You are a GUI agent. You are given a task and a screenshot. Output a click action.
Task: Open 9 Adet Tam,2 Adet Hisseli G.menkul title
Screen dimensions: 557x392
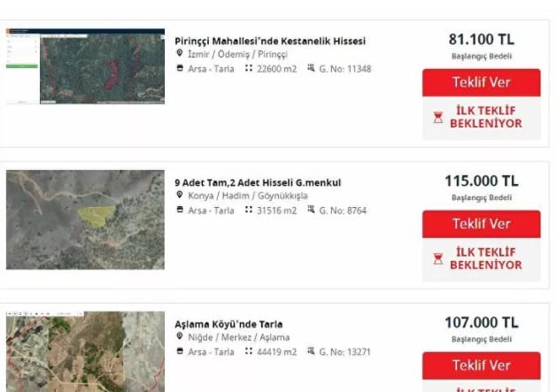coord(258,183)
